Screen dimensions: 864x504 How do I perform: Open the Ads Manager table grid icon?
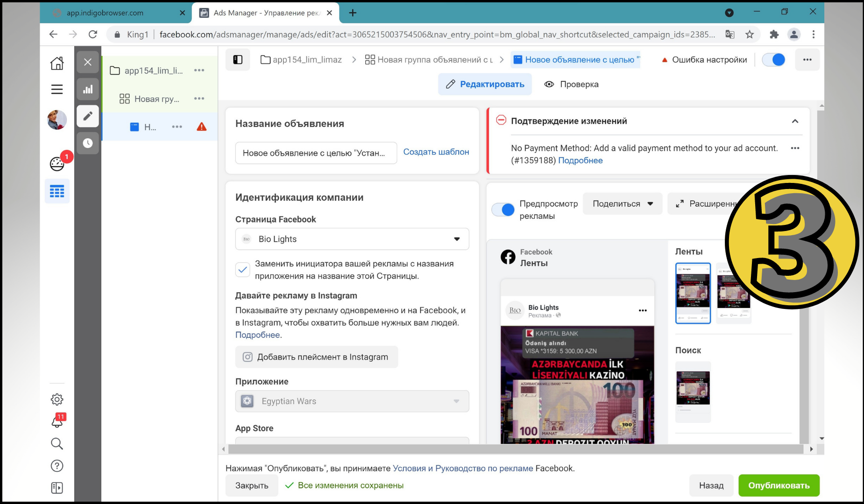(57, 191)
